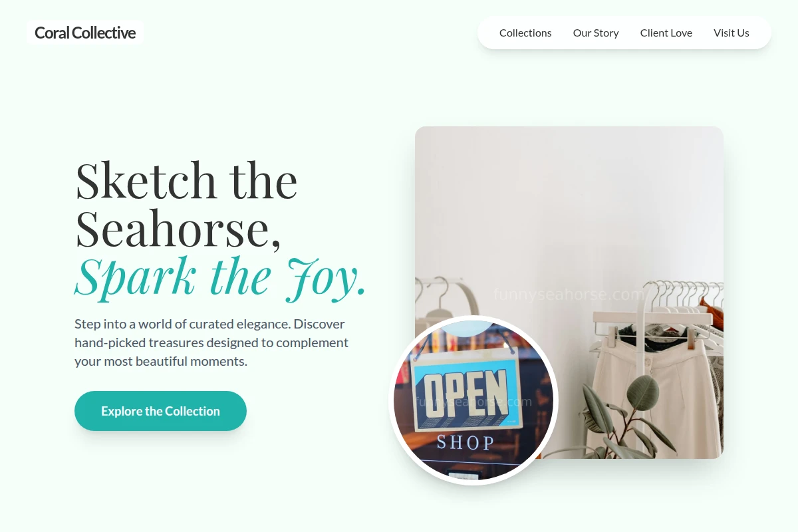Image resolution: width=798 pixels, height=532 pixels.
Task: Click the funnyseahorse.com watermark on the large photo
Action: point(569,294)
